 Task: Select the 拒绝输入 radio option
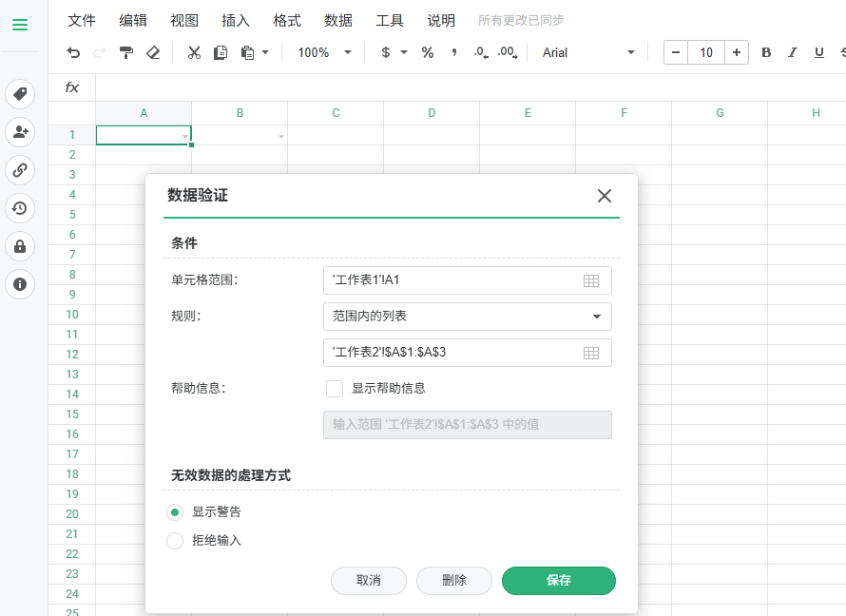point(175,541)
